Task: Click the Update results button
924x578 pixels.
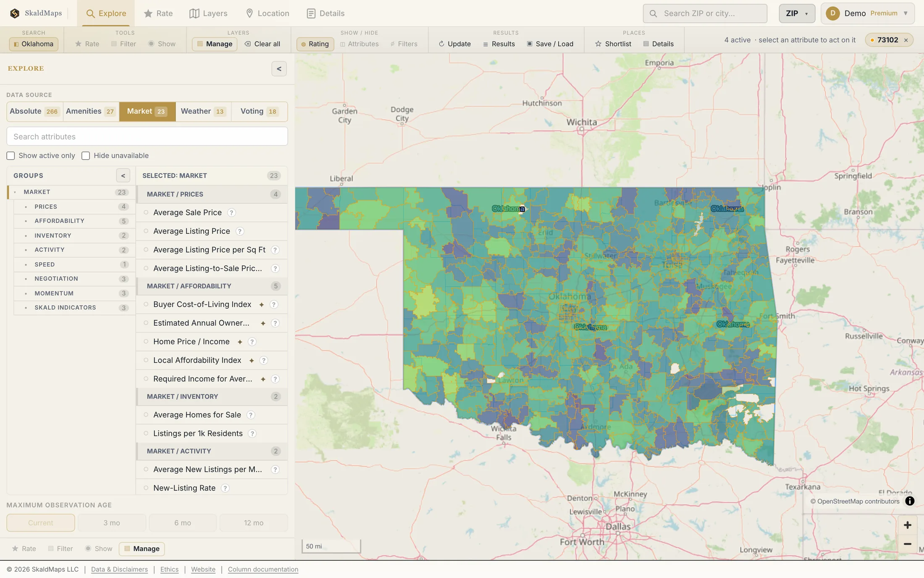Action: (454, 44)
